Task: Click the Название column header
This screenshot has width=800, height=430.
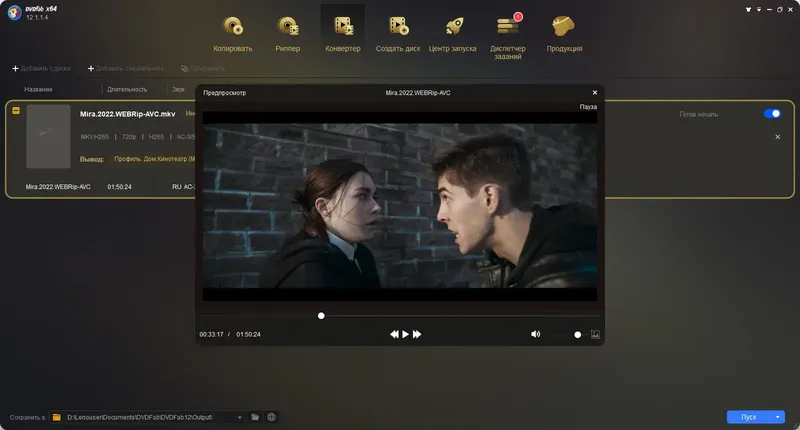Action: coord(38,89)
